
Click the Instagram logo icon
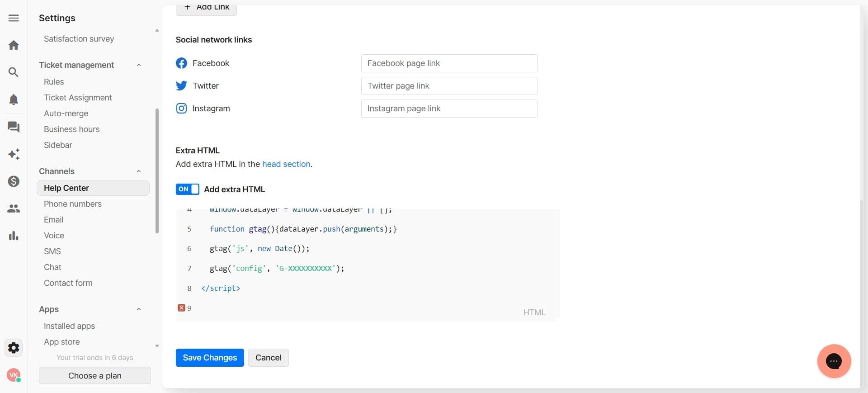181,109
